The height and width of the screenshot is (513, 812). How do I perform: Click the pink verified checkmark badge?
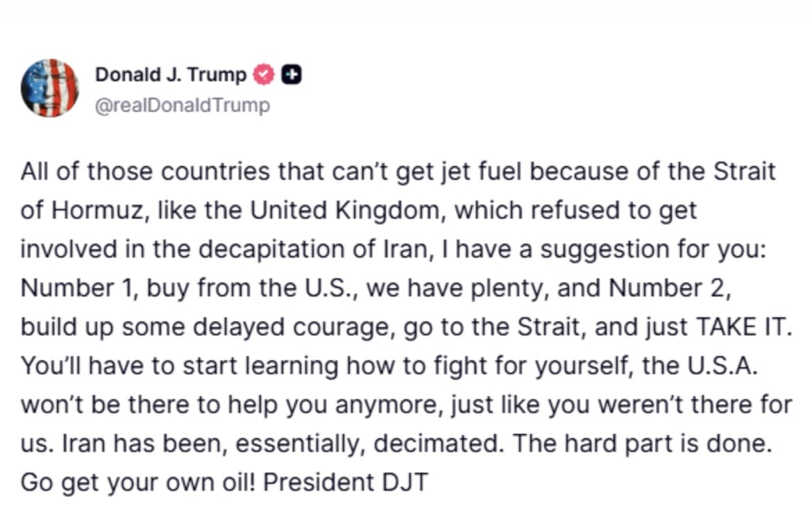coord(264,74)
